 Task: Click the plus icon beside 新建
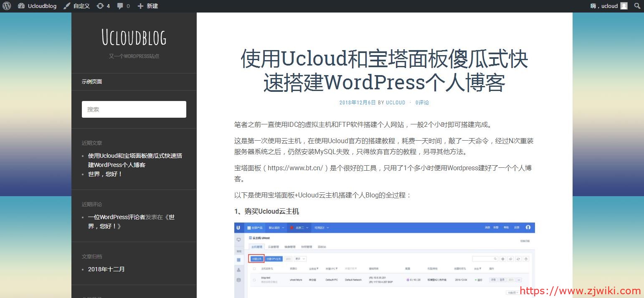[x=140, y=6]
